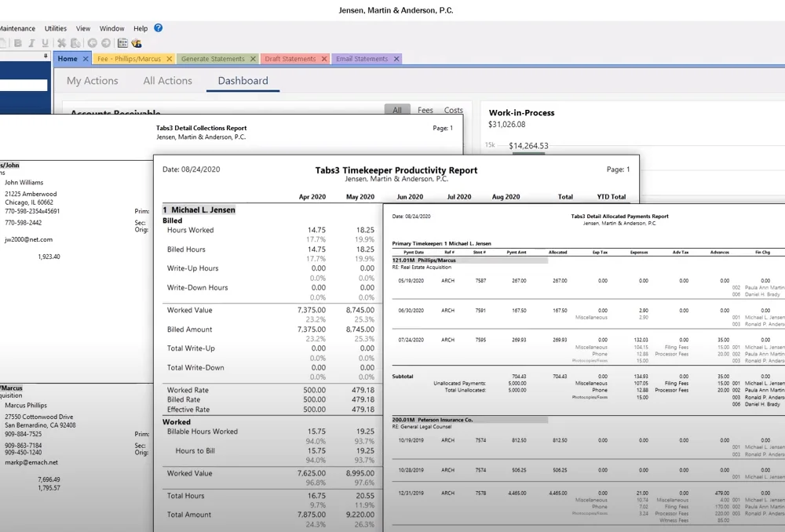Viewport: 785px width, 532px height.
Task: Close the Email Statements tab
Action: (x=396, y=59)
